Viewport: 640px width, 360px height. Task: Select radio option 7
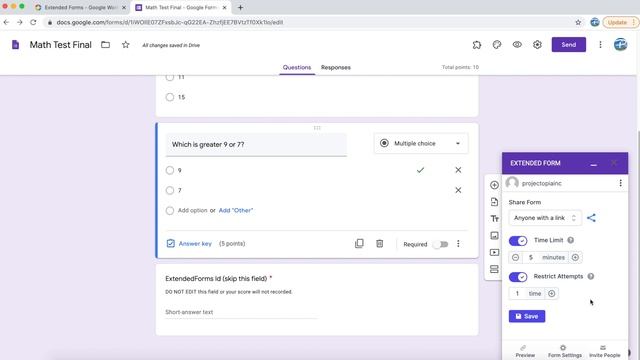(x=170, y=190)
